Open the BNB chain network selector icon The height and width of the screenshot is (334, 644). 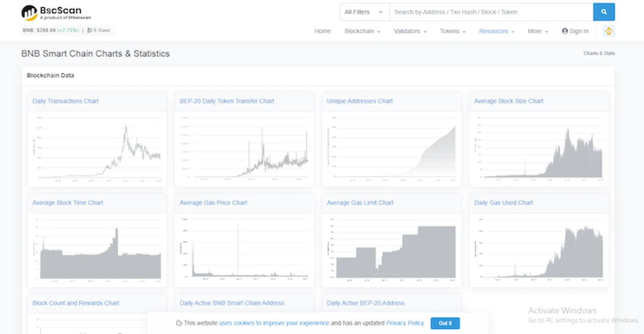(x=609, y=31)
